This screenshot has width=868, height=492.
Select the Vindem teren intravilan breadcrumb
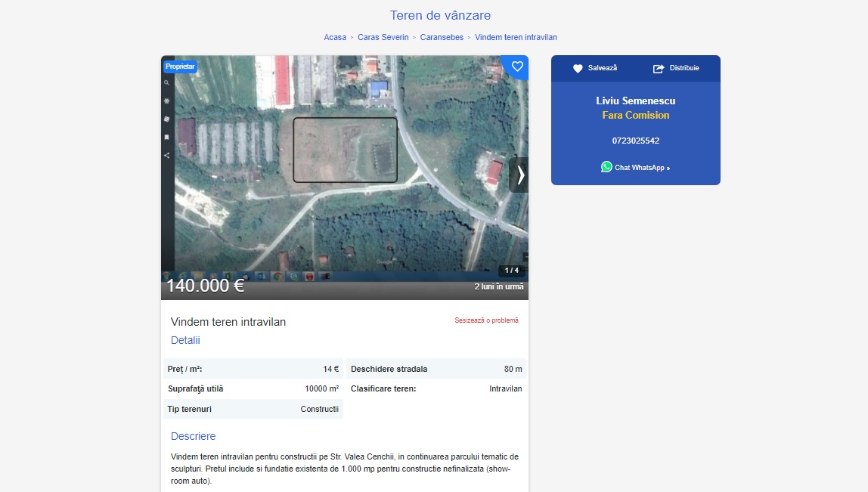(x=516, y=37)
